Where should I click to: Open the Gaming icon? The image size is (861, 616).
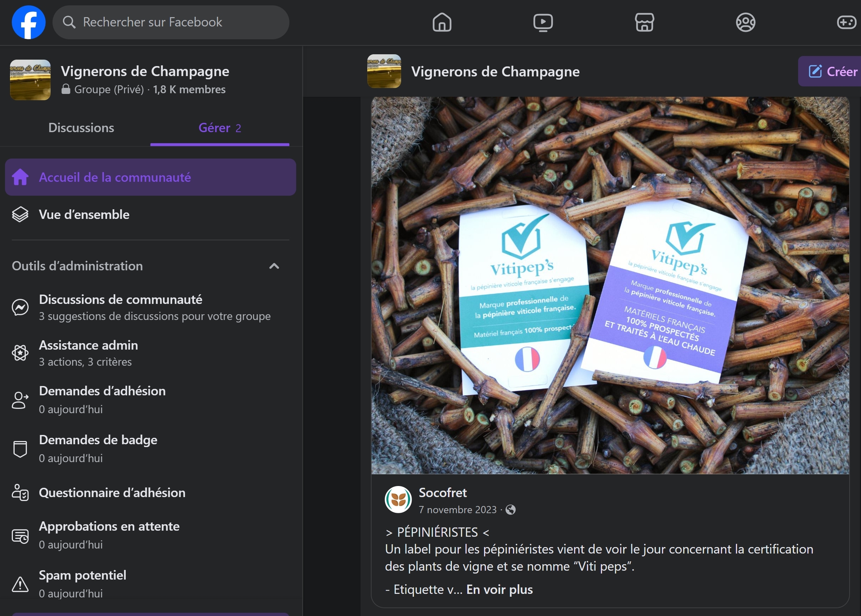846,22
